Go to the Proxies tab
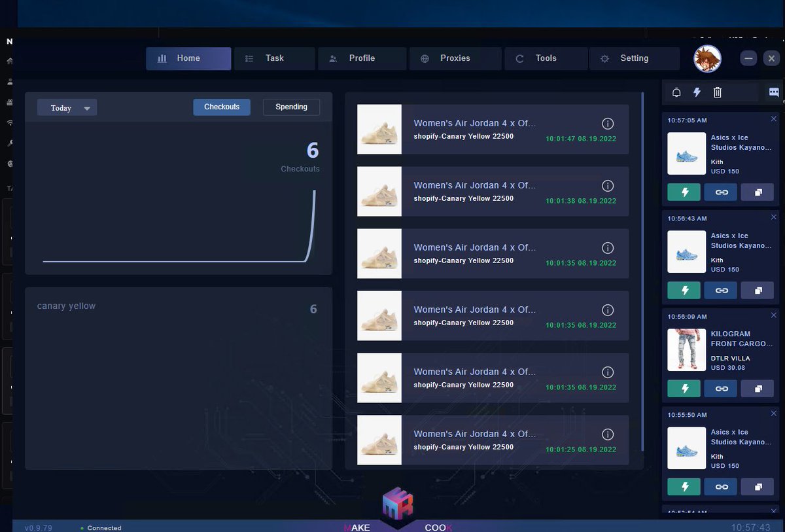The width and height of the screenshot is (785, 532). pyautogui.click(x=455, y=58)
